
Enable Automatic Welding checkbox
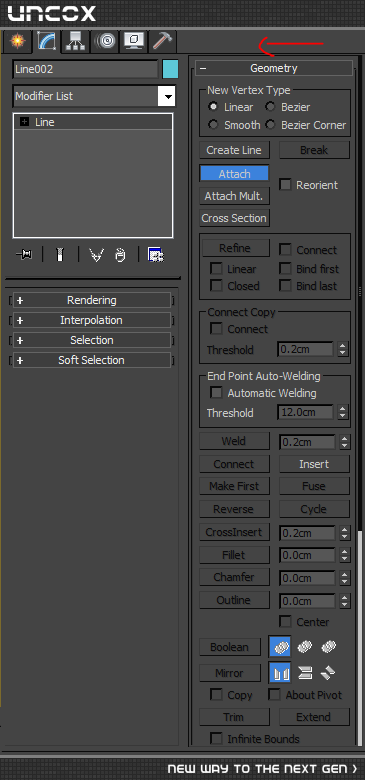(216, 393)
